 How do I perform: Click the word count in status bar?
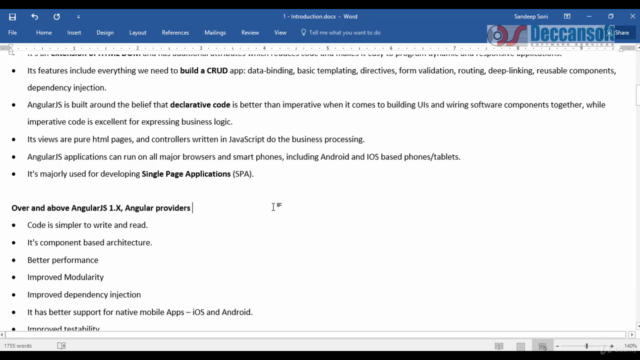tap(18, 346)
